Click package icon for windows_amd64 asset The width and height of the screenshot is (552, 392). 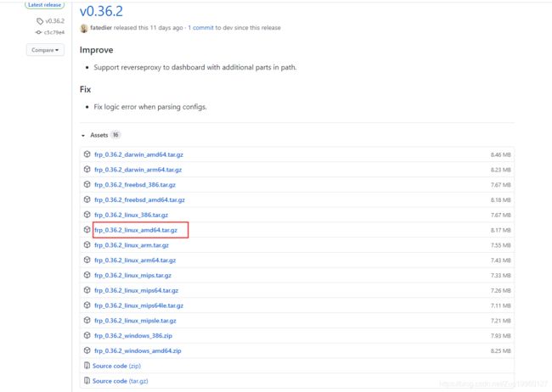tap(87, 350)
